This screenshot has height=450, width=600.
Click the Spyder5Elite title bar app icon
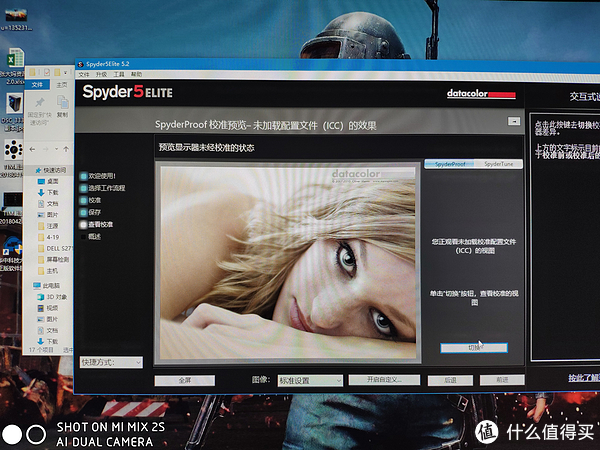tap(81, 64)
